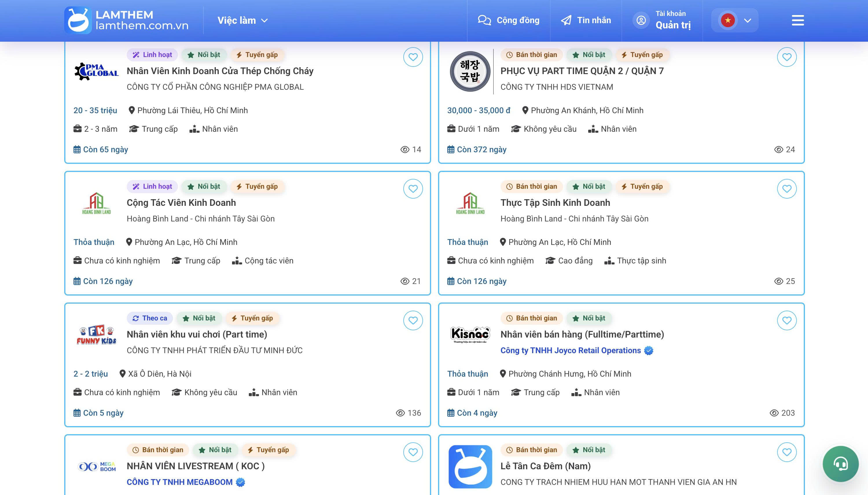Click the chevron beside the flag
Viewport: 868px width, 495px height.
point(747,20)
